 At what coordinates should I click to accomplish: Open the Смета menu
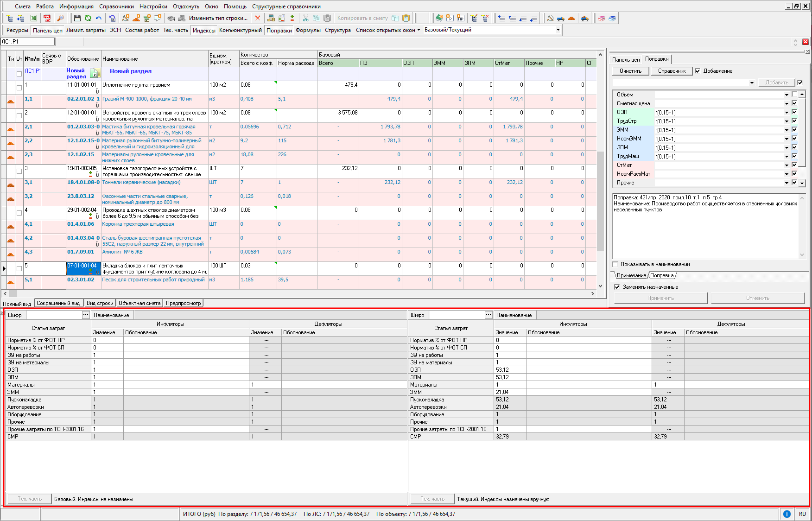(22, 6)
